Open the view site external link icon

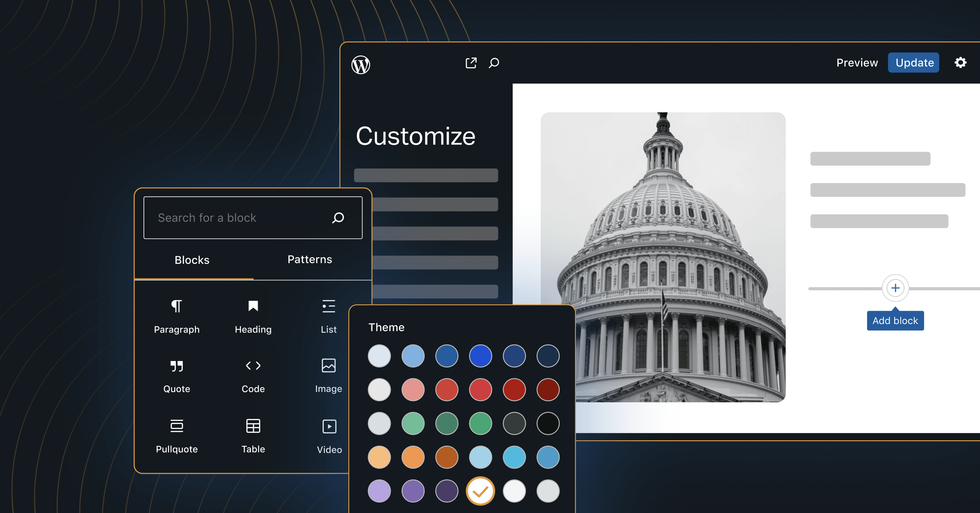coord(471,63)
